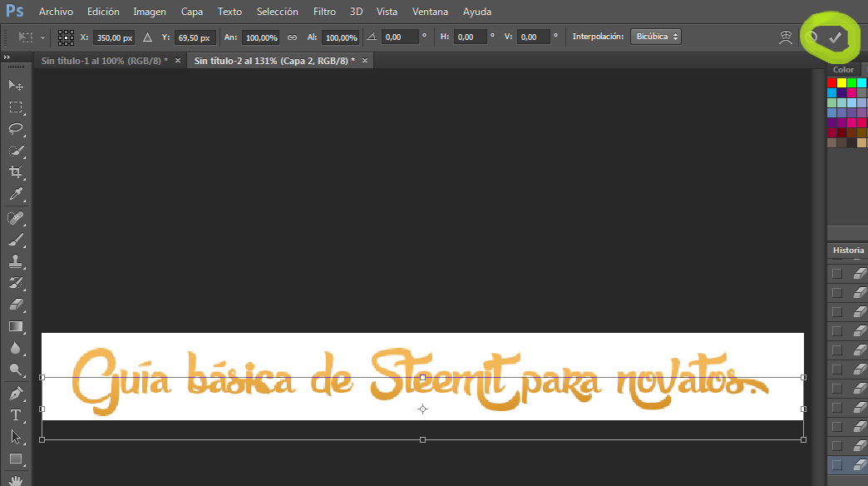Image resolution: width=868 pixels, height=486 pixels.
Task: Switch to warp mode icon
Action: point(786,37)
